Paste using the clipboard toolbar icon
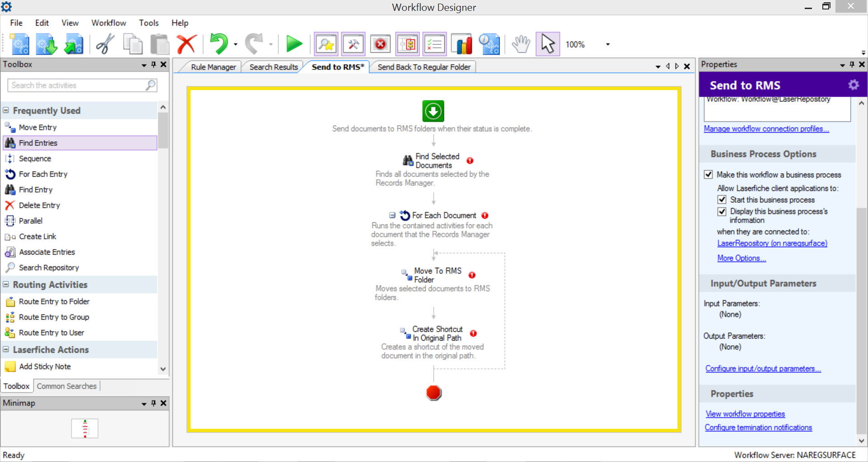The width and height of the screenshot is (868, 462). 160,44
